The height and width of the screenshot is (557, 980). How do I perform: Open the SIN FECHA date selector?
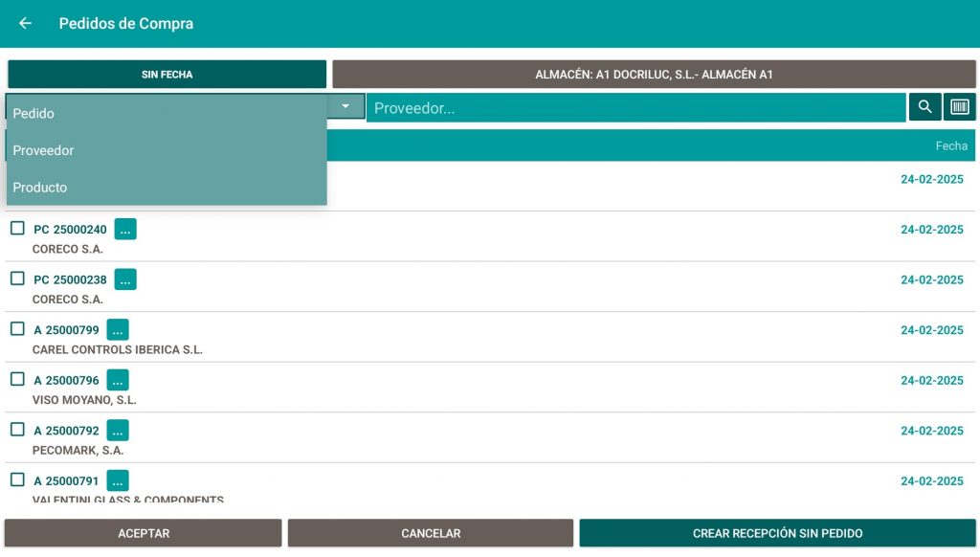167,75
